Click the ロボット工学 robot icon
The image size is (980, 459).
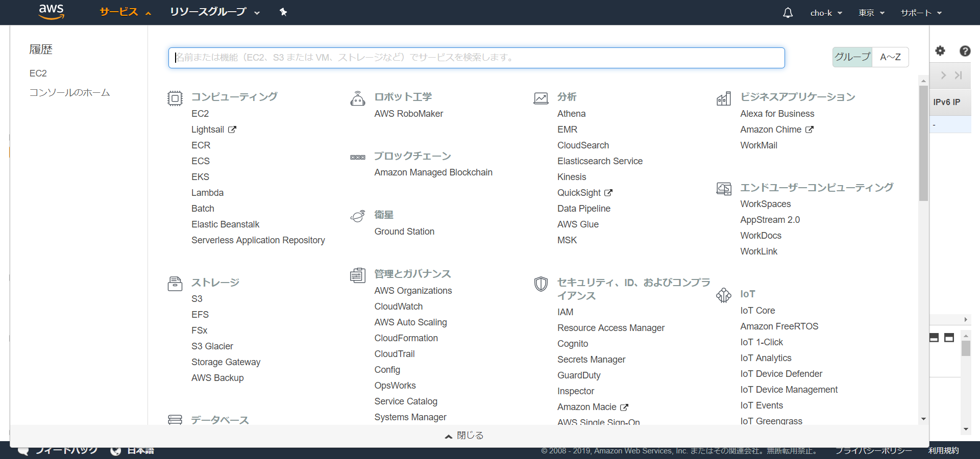357,98
